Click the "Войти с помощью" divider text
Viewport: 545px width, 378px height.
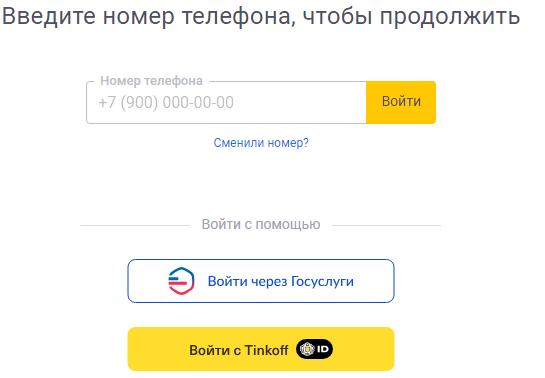(261, 224)
